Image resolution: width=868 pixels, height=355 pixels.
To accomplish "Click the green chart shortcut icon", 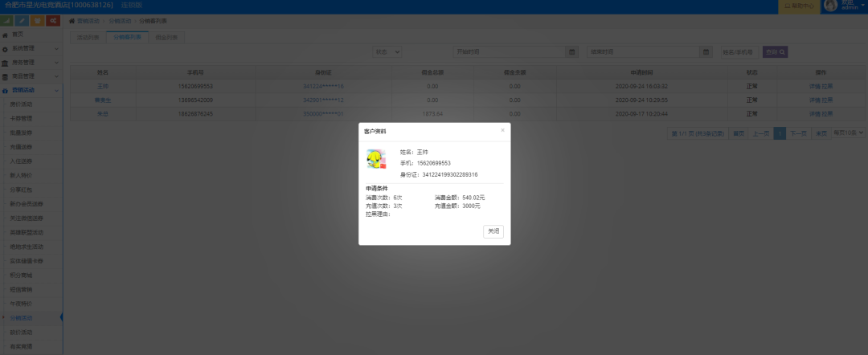I will click(x=6, y=21).
